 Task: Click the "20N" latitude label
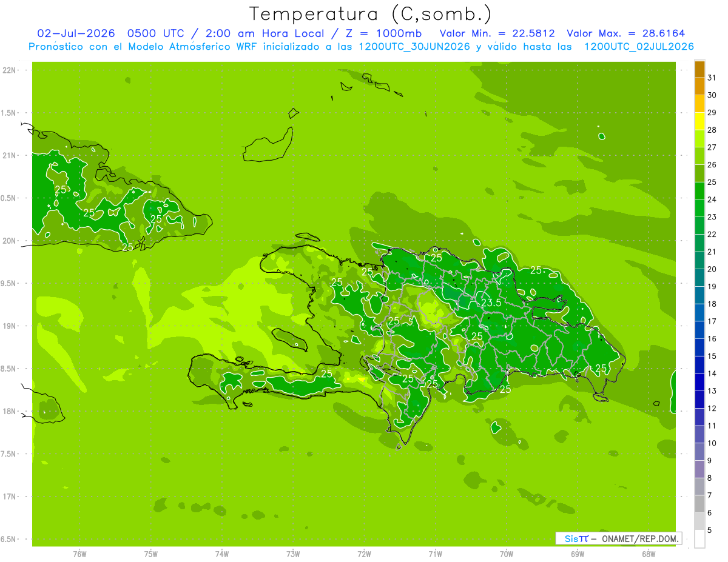click(8, 241)
